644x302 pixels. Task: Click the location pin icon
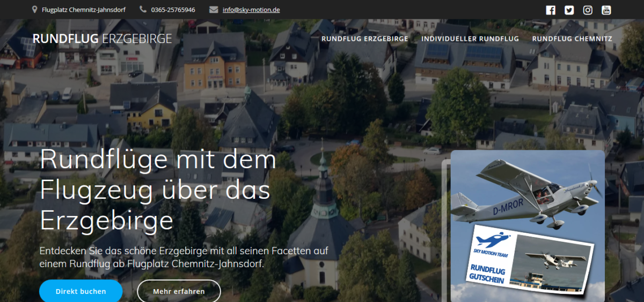click(x=35, y=10)
